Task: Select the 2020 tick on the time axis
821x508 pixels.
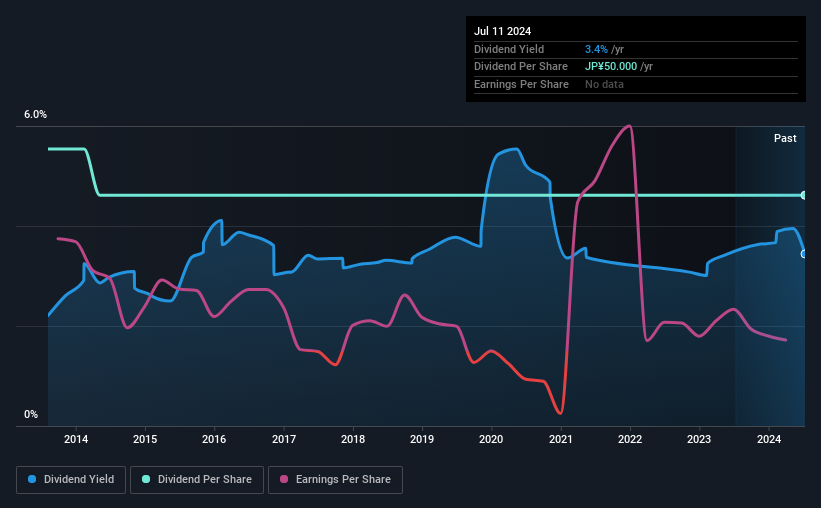Action: click(491, 439)
